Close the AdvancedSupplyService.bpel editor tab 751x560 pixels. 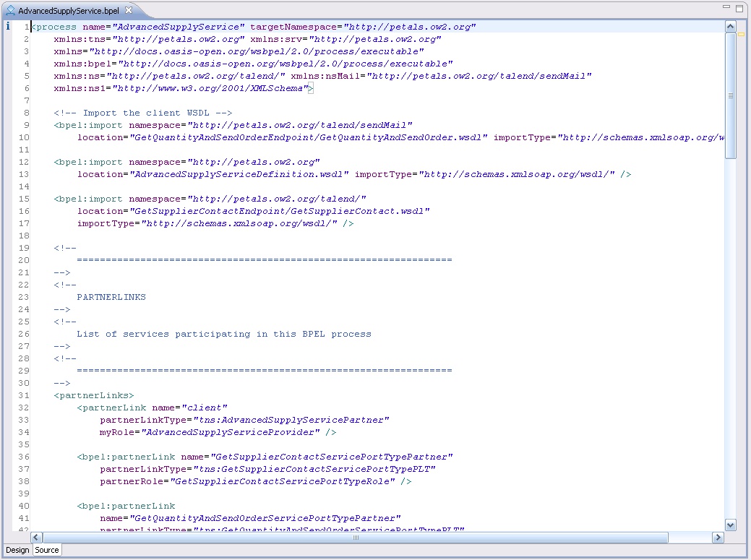129,10
